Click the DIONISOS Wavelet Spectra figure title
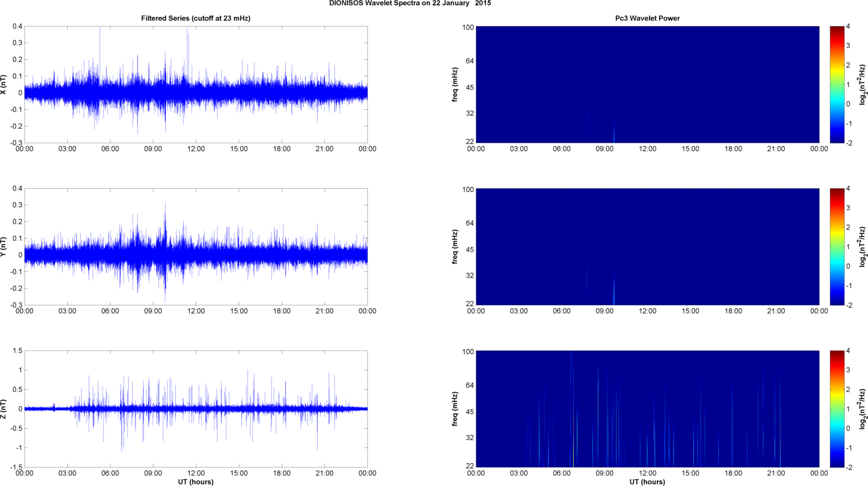 (x=410, y=3)
